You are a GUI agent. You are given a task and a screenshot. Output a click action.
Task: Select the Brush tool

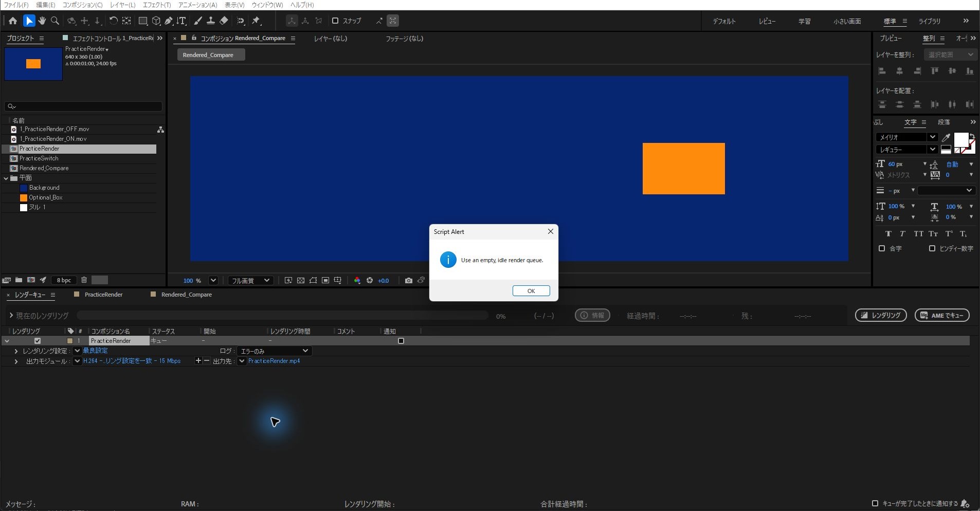198,21
